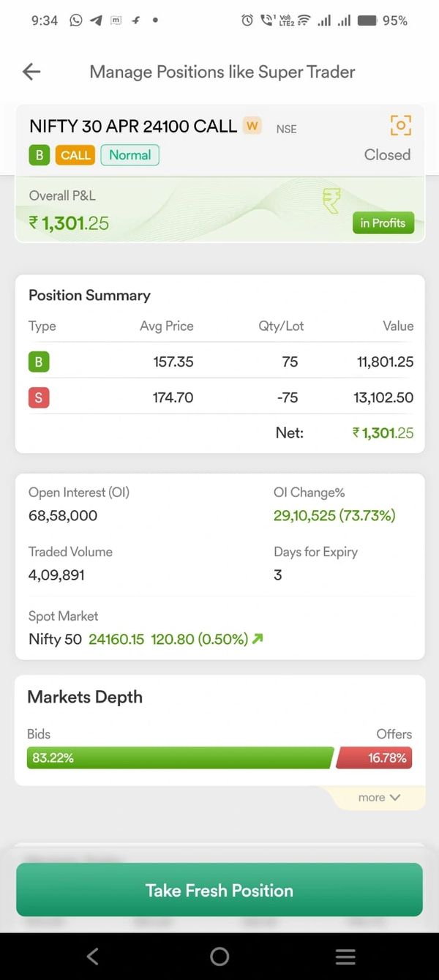Open Android recent apps menu
The height and width of the screenshot is (980, 439).
(x=345, y=956)
